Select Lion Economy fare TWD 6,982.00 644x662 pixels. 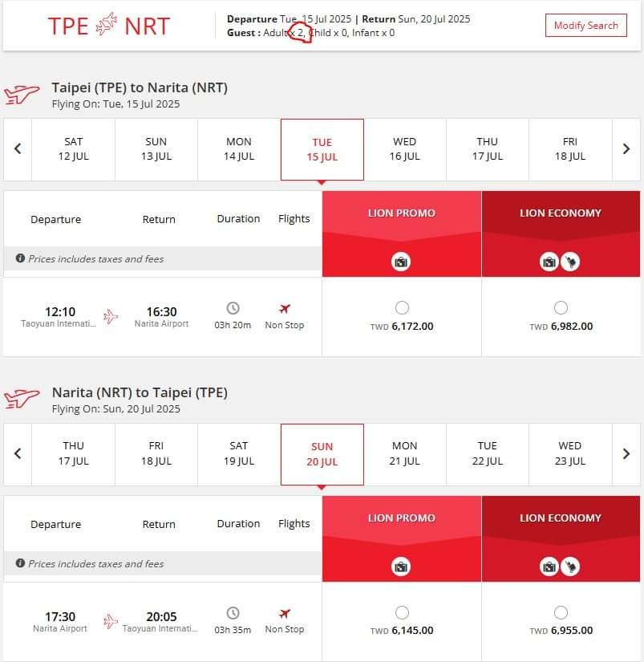click(x=561, y=307)
